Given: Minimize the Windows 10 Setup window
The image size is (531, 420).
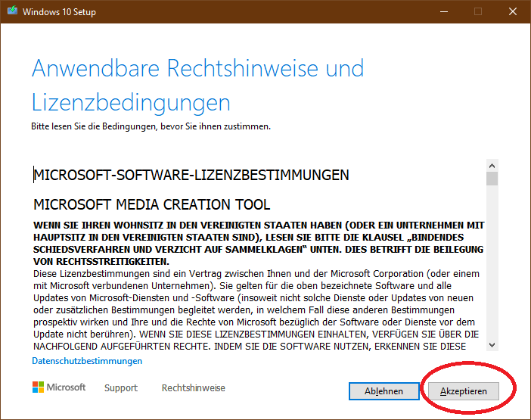Looking at the screenshot, I should pyautogui.click(x=444, y=12).
